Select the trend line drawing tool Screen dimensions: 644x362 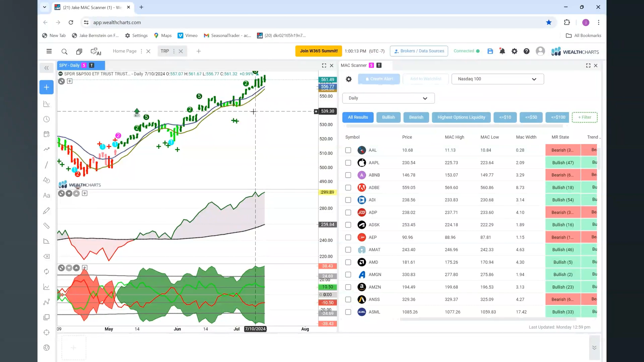(47, 165)
